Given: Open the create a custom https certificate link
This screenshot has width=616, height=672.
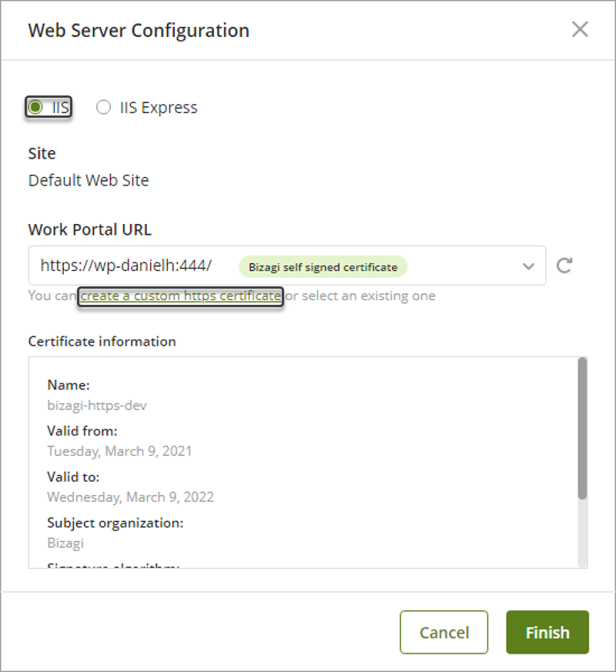Looking at the screenshot, I should (x=180, y=296).
